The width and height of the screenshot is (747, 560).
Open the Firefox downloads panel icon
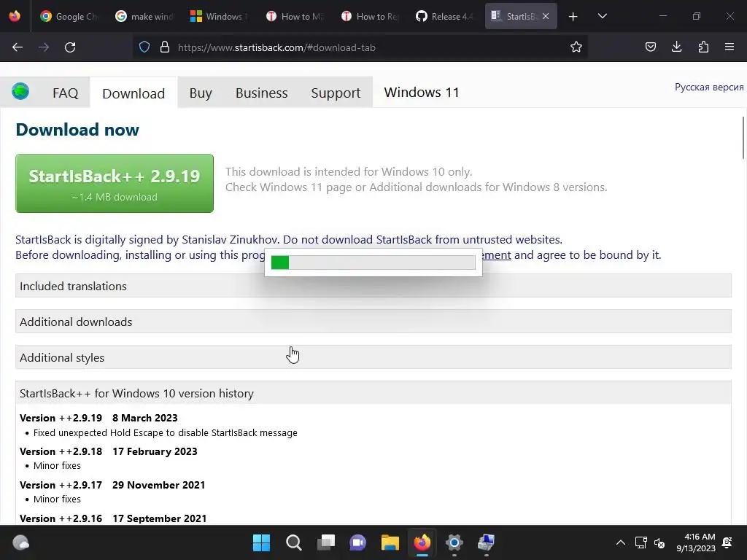676,47
